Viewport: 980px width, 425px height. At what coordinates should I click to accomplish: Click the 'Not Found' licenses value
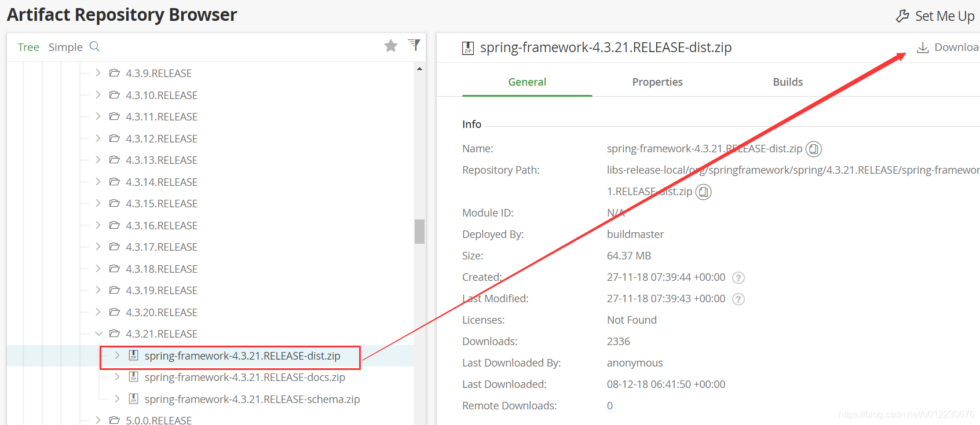632,320
